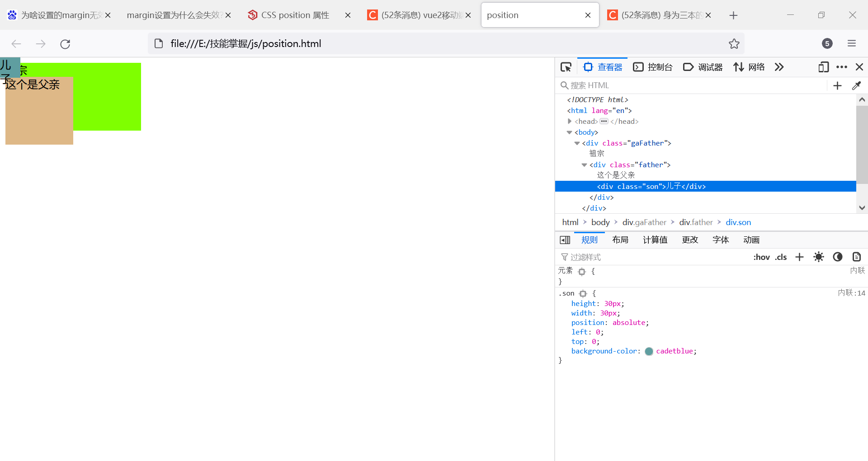
Task: Toggle the :hov pseudo-class panel
Action: pyautogui.click(x=762, y=257)
